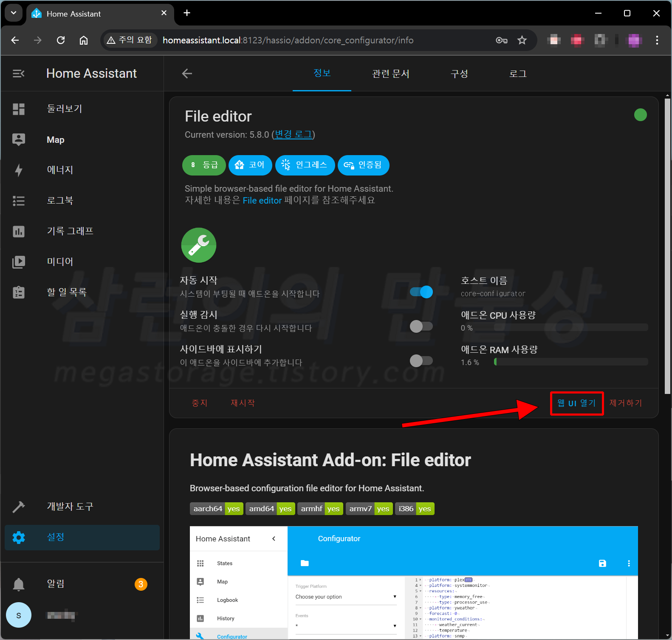This screenshot has height=640, width=672.
Task: Open the 에너지 lightning icon
Action: coord(19,170)
